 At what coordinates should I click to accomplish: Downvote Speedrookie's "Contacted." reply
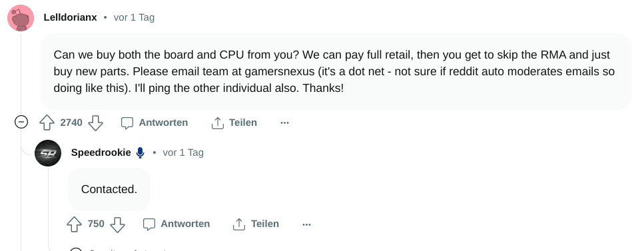click(x=118, y=224)
